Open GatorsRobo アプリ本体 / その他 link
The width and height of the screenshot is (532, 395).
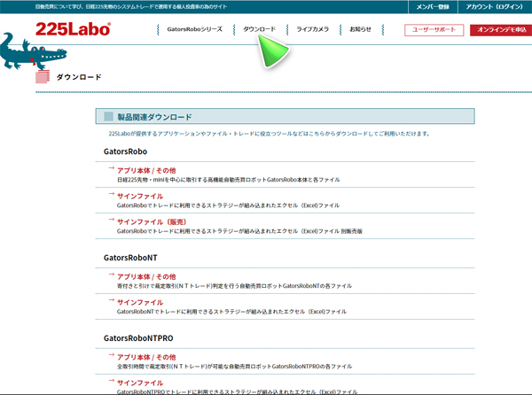(x=146, y=170)
